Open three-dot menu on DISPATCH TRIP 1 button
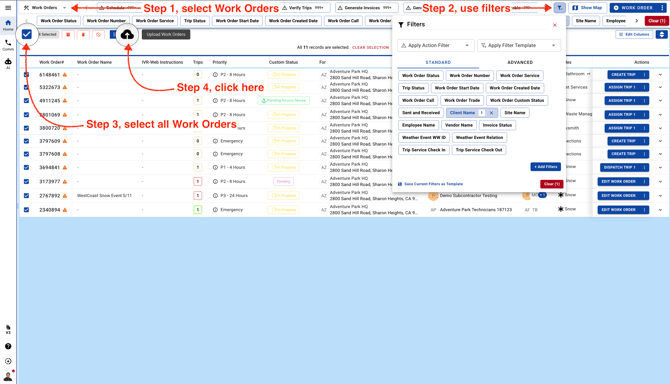Viewport: 670px width, 384px height. pos(644,167)
